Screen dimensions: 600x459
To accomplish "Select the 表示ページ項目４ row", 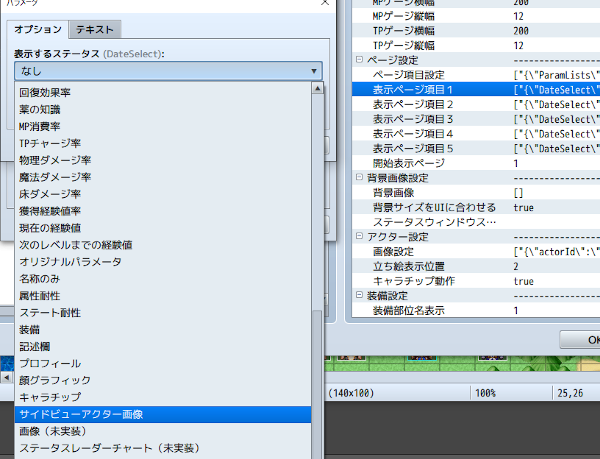I will coord(476,133).
